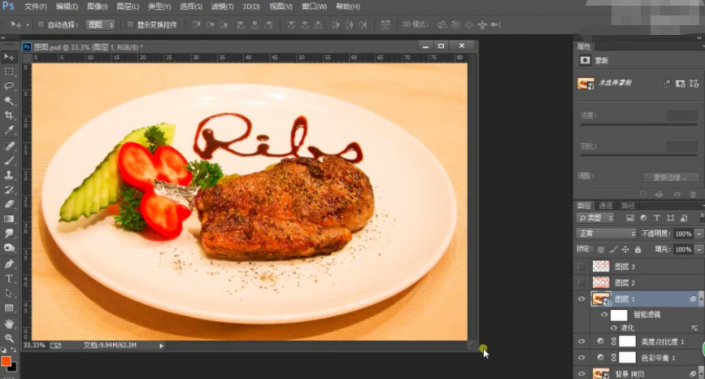Open the 图层 auto-select target dropdown

pos(100,25)
